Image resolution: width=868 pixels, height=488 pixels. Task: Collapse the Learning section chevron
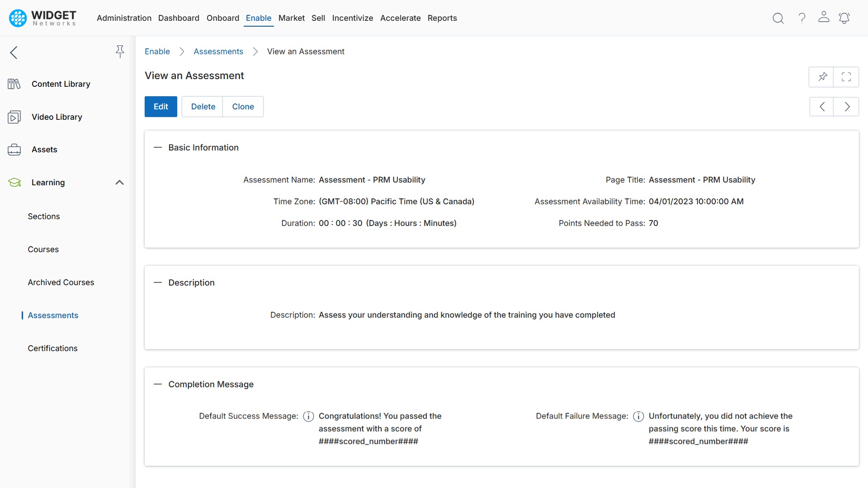(x=119, y=183)
